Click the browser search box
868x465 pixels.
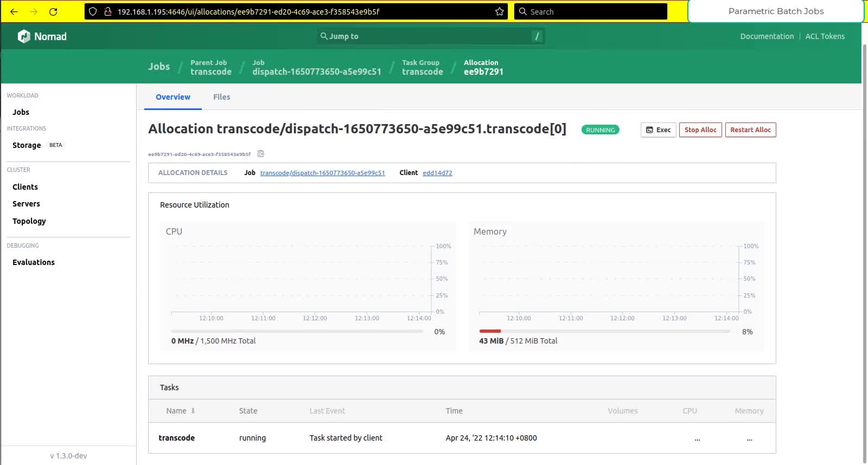591,11
